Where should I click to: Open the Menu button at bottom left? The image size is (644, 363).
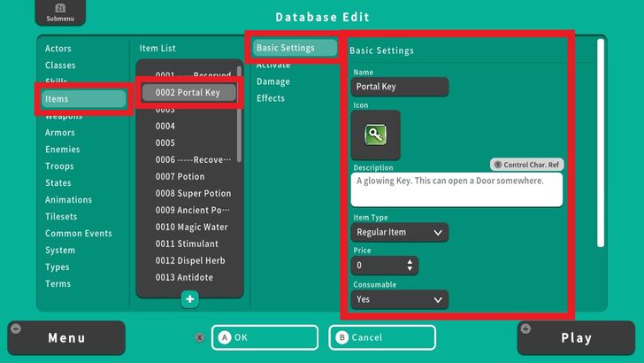pyautogui.click(x=66, y=337)
